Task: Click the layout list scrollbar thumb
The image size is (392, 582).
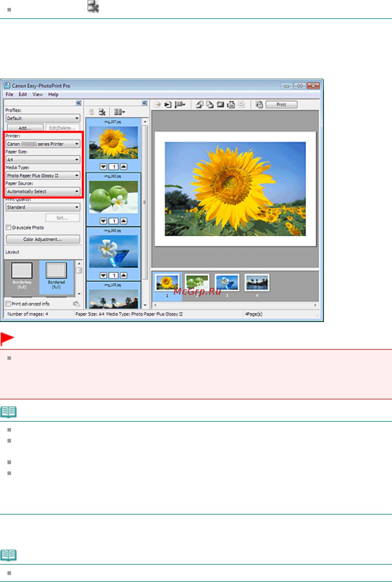Action: [79, 270]
